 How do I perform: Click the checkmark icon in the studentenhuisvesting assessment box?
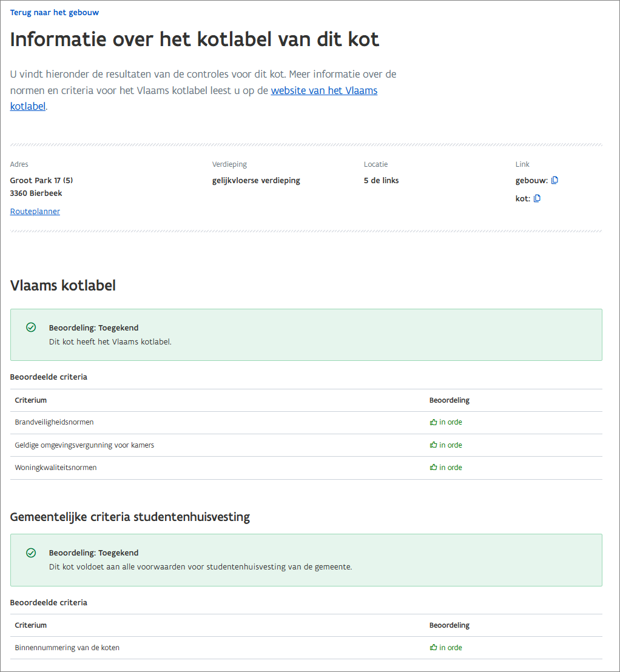(x=31, y=553)
